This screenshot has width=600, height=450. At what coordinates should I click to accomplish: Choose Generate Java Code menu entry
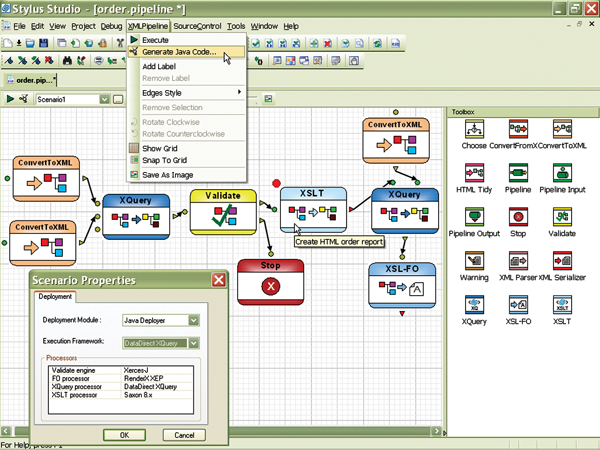coord(178,52)
